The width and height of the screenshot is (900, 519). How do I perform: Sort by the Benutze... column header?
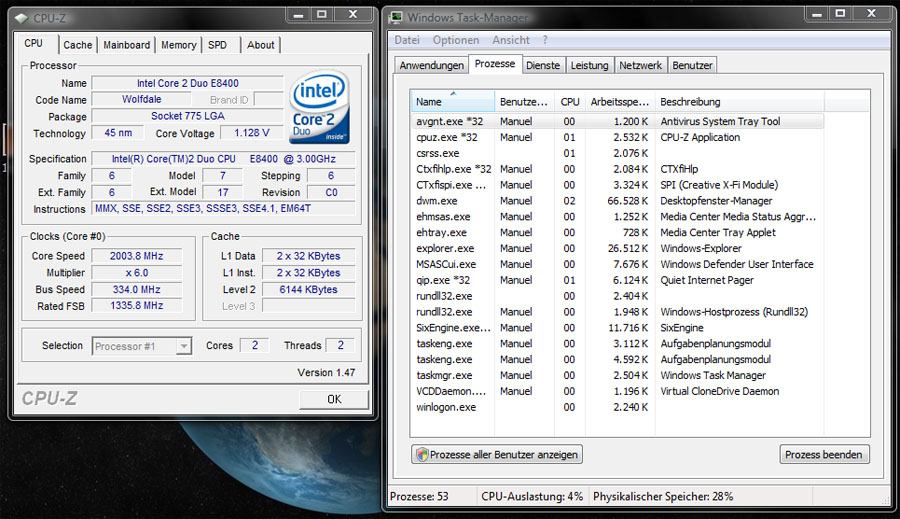524,102
